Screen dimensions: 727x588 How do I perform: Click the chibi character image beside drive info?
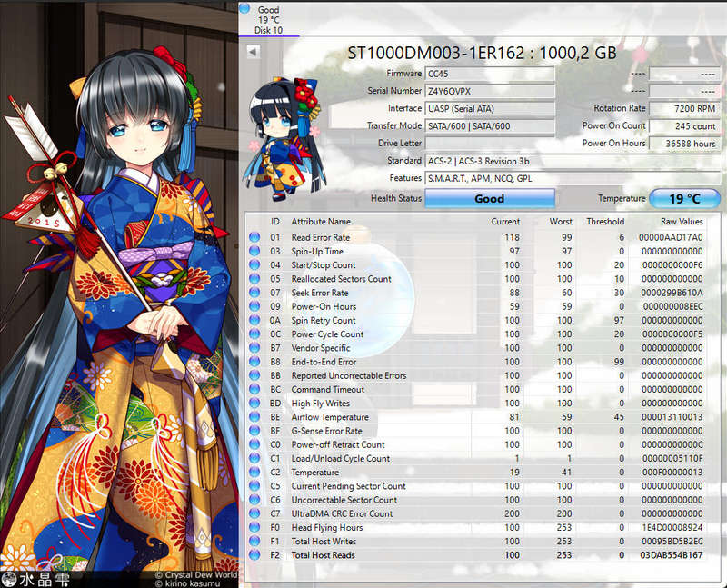(286, 139)
